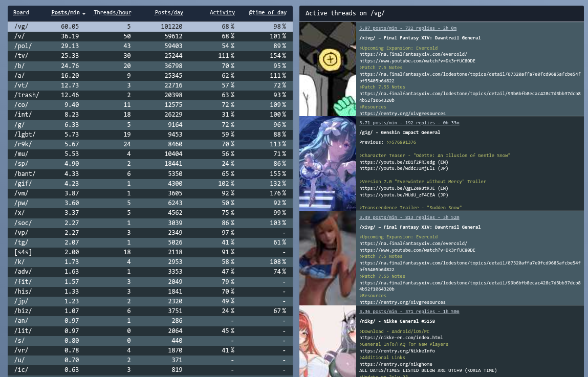Select the /v/ board row
588x377 pixels.
point(150,36)
